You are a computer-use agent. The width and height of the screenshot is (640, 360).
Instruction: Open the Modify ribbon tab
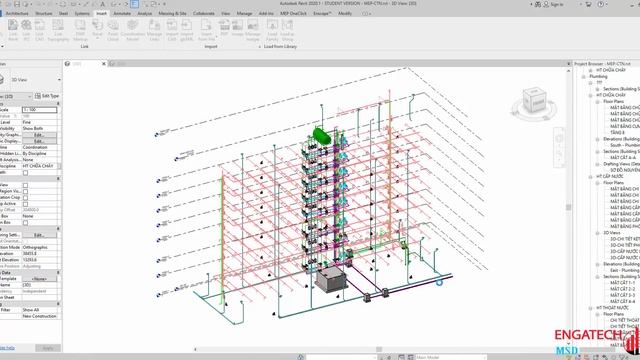344,13
